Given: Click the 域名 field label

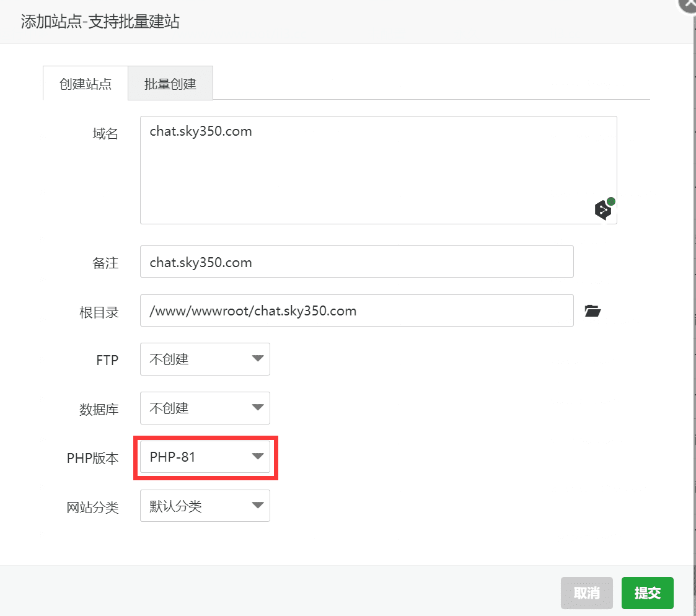Looking at the screenshot, I should [105, 134].
